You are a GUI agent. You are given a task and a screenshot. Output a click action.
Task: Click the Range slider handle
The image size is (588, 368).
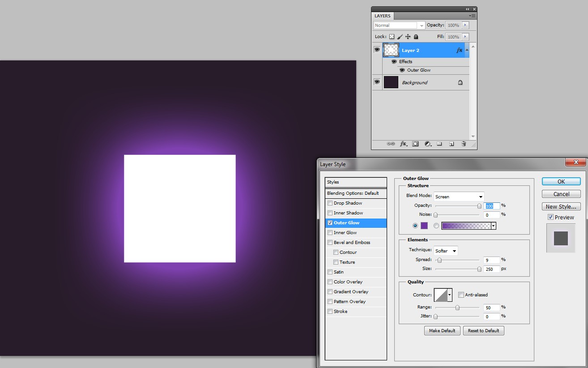pos(457,308)
